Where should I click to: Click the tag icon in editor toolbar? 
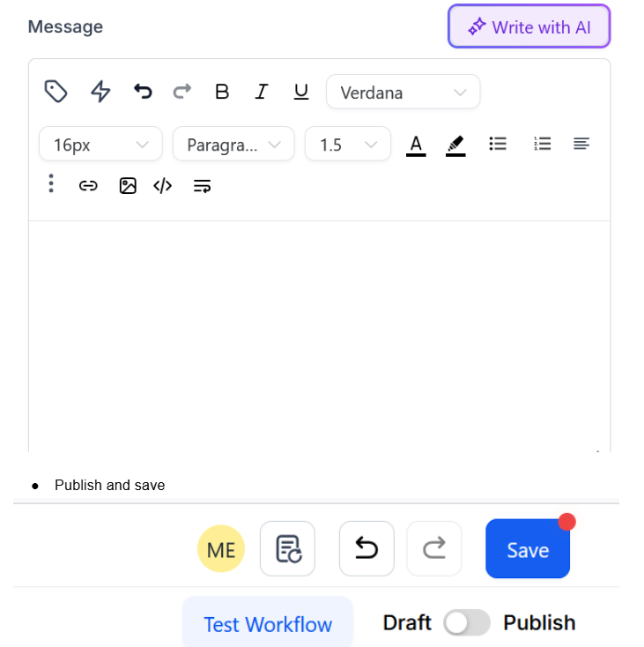click(56, 92)
